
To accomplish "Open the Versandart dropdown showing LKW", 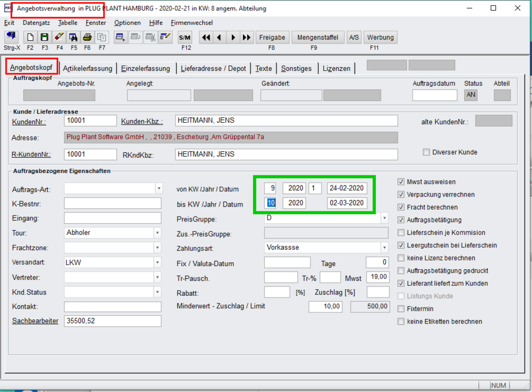I will click(158, 262).
